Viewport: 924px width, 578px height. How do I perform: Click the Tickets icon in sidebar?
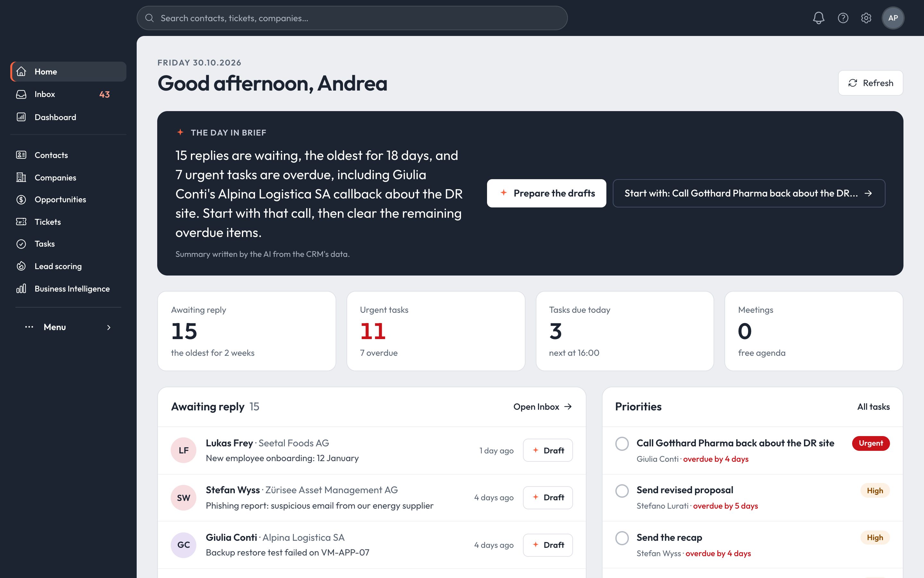point(21,222)
